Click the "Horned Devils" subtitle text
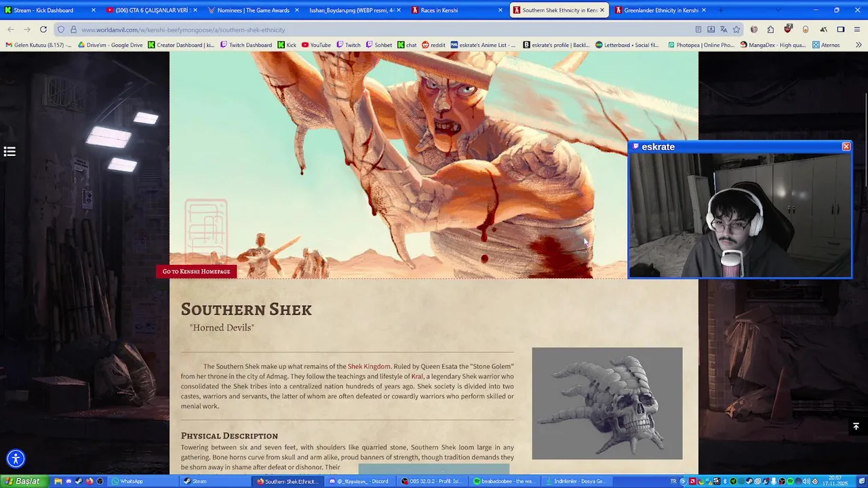 [222, 327]
